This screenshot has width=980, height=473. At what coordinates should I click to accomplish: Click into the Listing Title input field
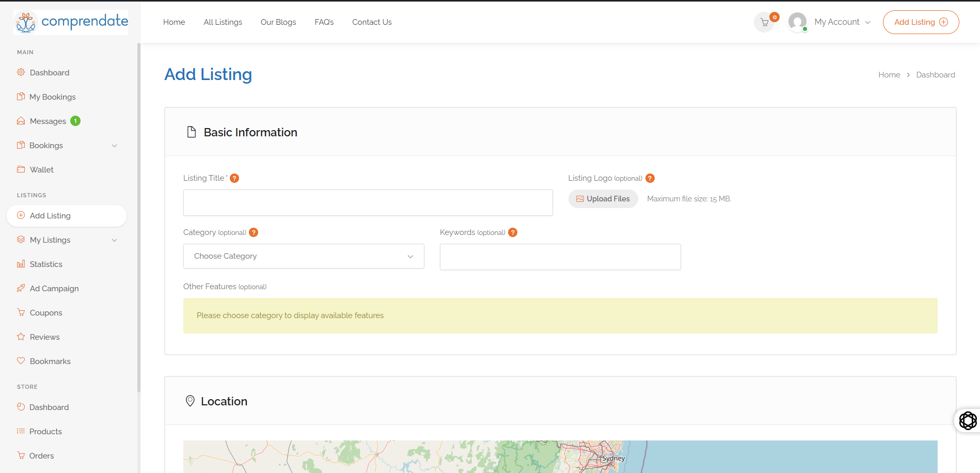click(x=368, y=202)
